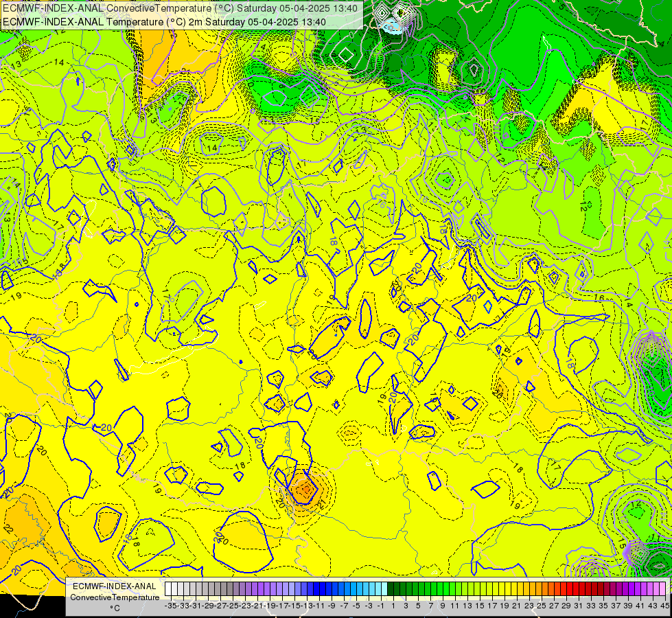
Task: Click the legend scale value '45'
Action: pos(664,606)
